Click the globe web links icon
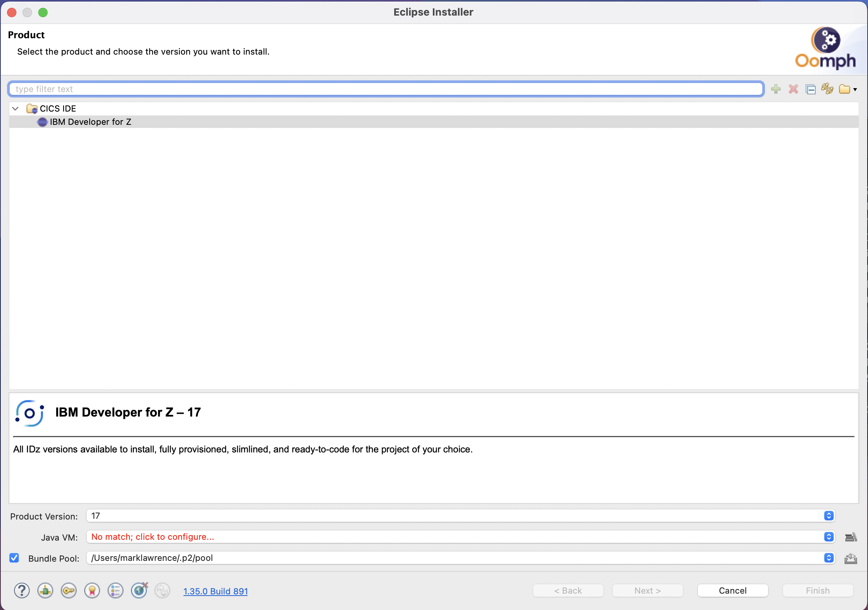868x610 pixels. coord(139,590)
